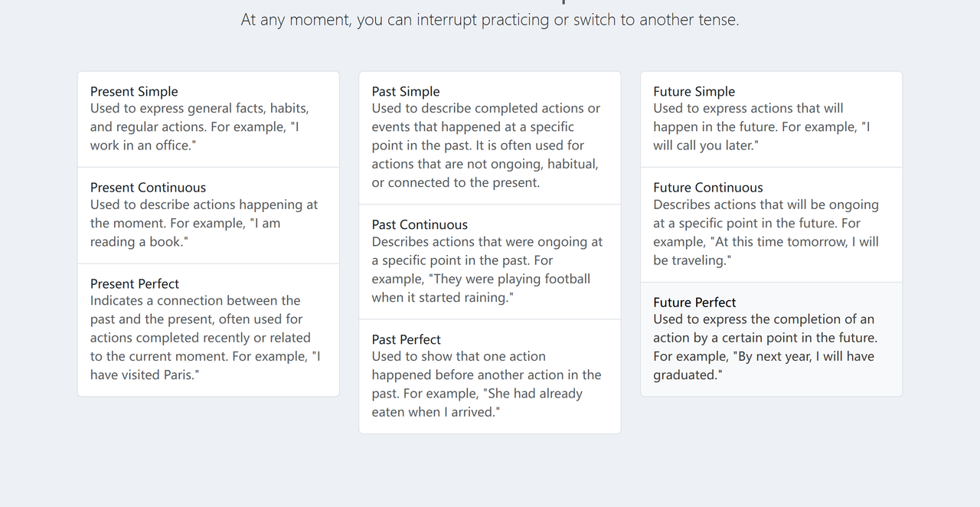Click the Future Perfect heading
Viewport: 980px width, 507px height.
click(694, 303)
